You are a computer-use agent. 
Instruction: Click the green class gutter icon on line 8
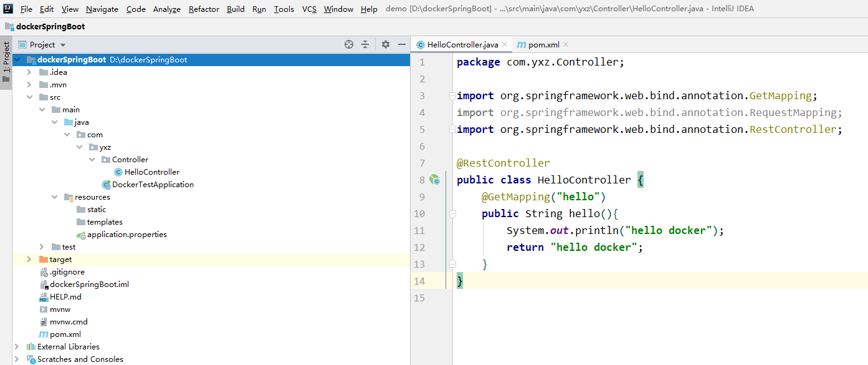pos(435,180)
